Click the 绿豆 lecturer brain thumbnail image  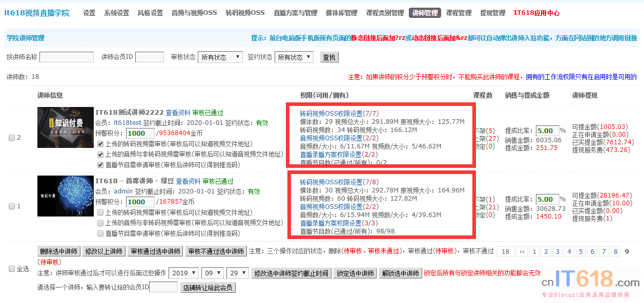click(65, 196)
